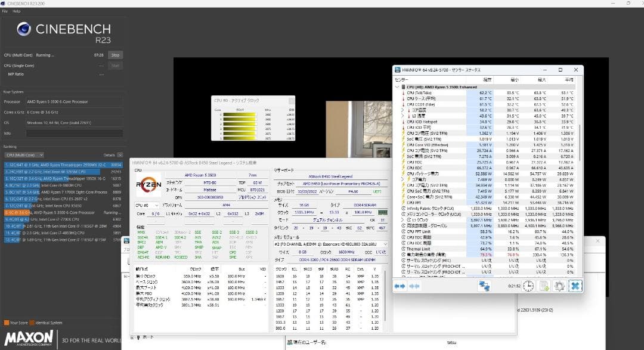This screenshot has width=644, height=350.
Task: Click the log file icon with green plus
Action: pyautogui.click(x=544, y=286)
